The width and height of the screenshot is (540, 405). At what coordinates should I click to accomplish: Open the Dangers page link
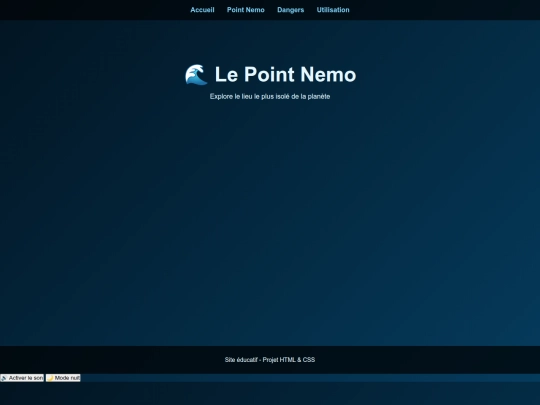(291, 10)
